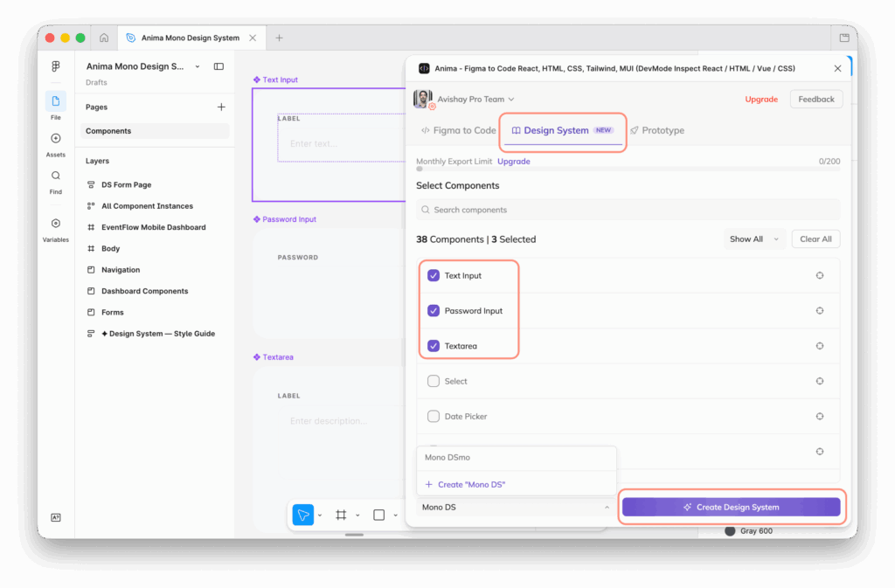Open the Figma main menu icon
The width and height of the screenshot is (895, 588).
coord(55,66)
